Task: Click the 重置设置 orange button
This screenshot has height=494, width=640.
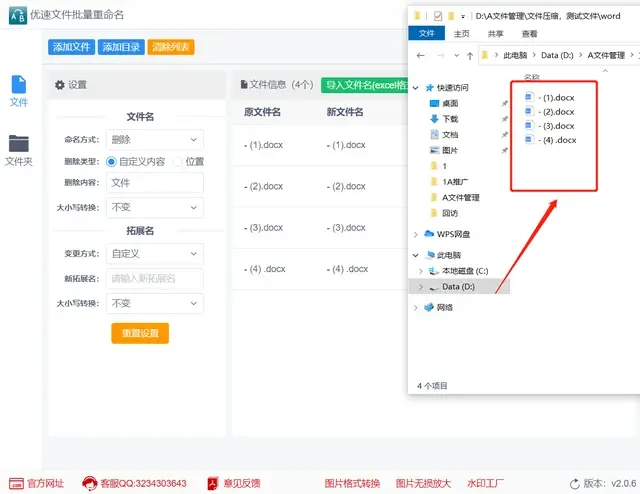Action: [x=140, y=333]
